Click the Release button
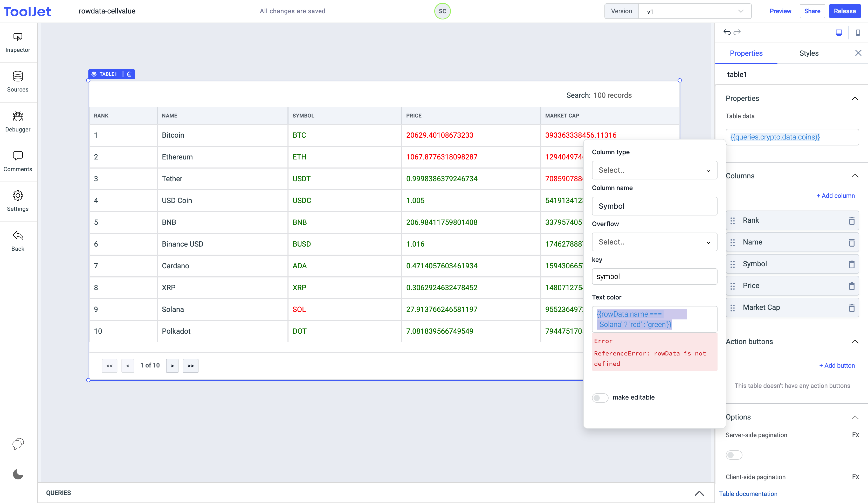The image size is (868, 503). click(x=845, y=11)
